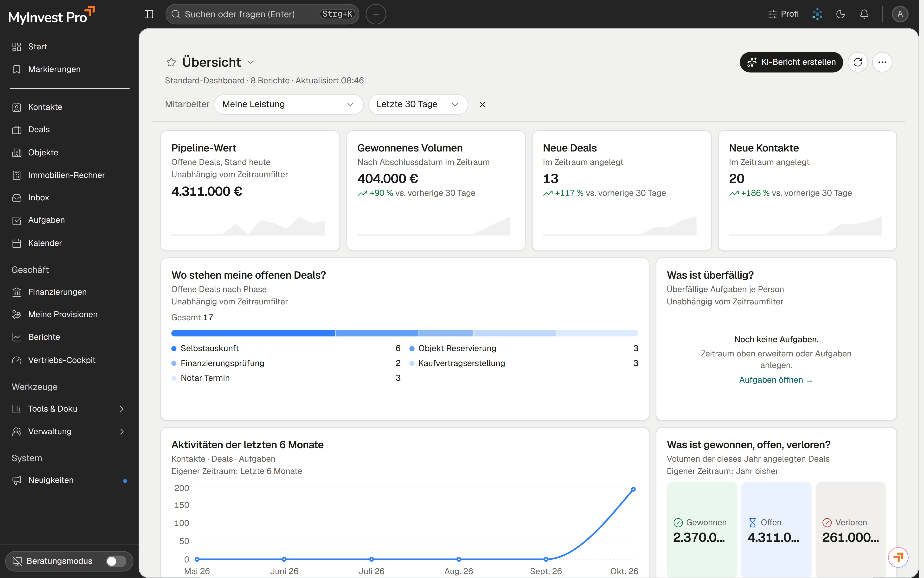The width and height of the screenshot is (924, 578).
Task: Navigate to Objekte
Action: [x=69, y=152]
